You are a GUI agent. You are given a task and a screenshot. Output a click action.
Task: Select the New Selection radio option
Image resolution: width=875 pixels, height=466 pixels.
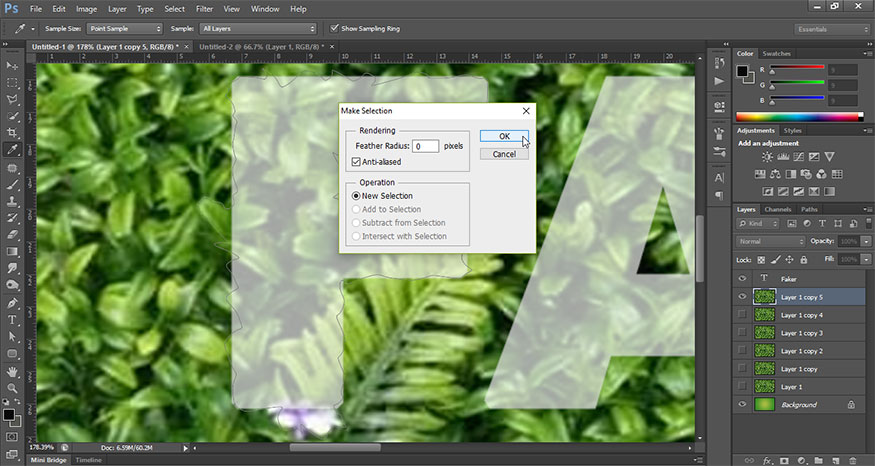356,196
